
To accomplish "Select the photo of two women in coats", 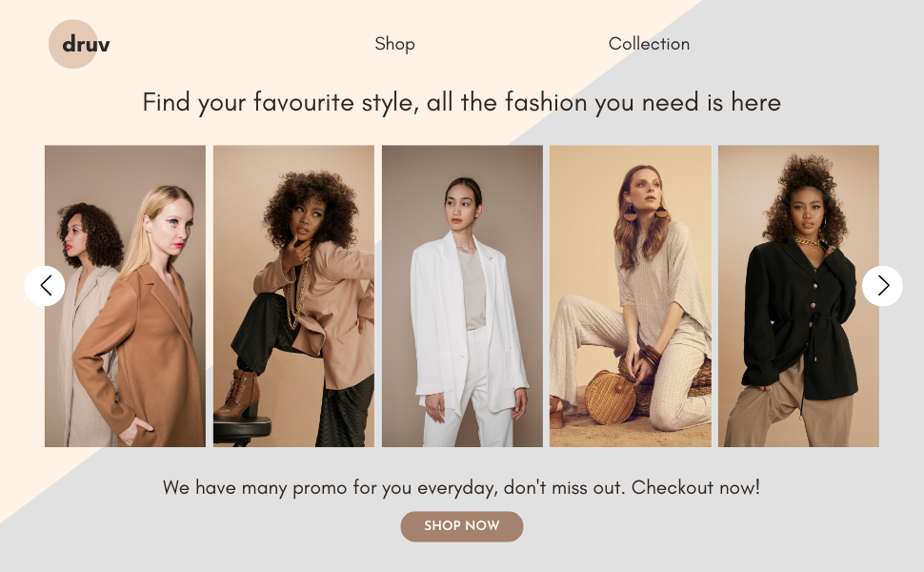I will pos(126,296).
